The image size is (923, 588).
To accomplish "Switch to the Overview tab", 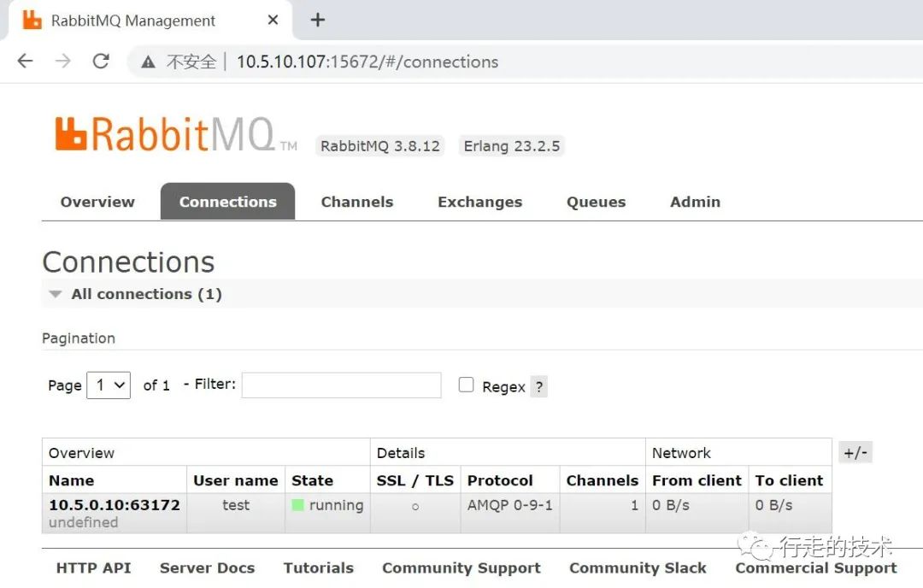I will (97, 202).
